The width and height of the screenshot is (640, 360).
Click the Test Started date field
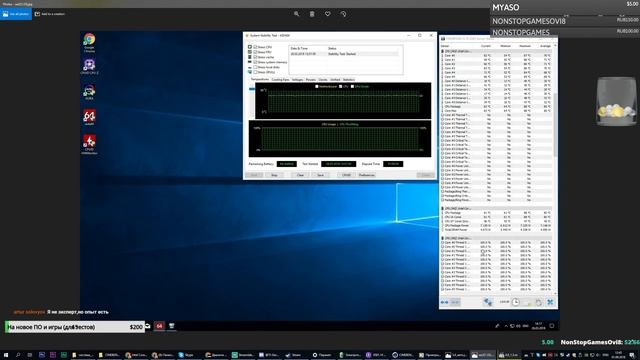pos(338,164)
